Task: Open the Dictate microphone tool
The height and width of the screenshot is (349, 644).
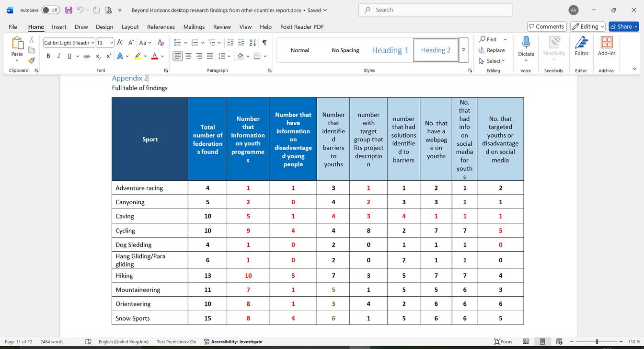Action: [526, 43]
